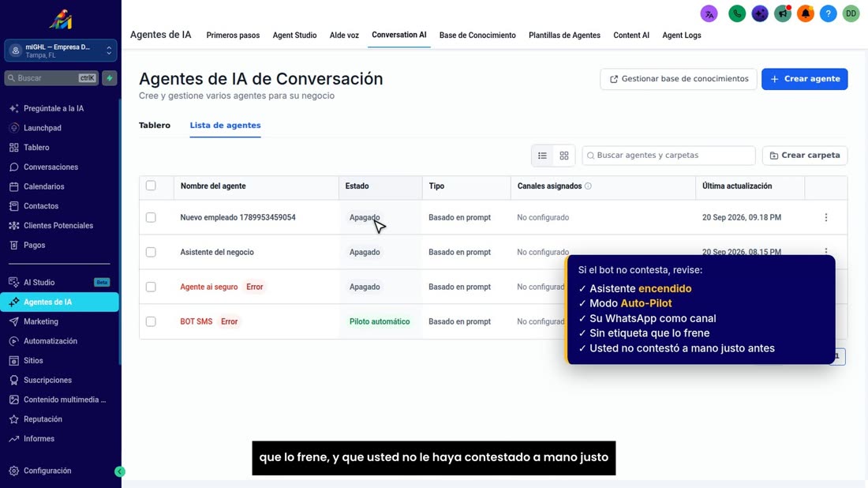Image resolution: width=868 pixels, height=488 pixels.
Task: Switch to list view icon
Action: pos(543,156)
